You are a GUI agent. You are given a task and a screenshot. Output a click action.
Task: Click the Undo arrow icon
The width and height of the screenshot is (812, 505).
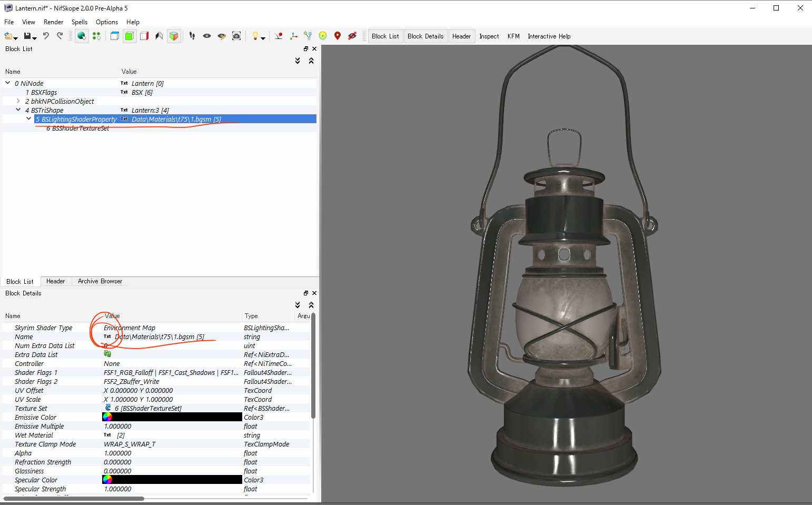[x=46, y=36]
